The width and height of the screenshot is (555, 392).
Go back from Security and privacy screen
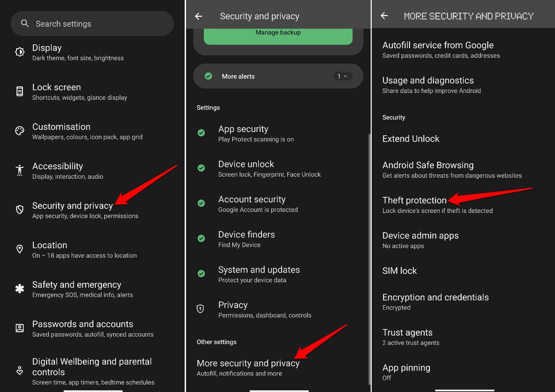[x=199, y=16]
